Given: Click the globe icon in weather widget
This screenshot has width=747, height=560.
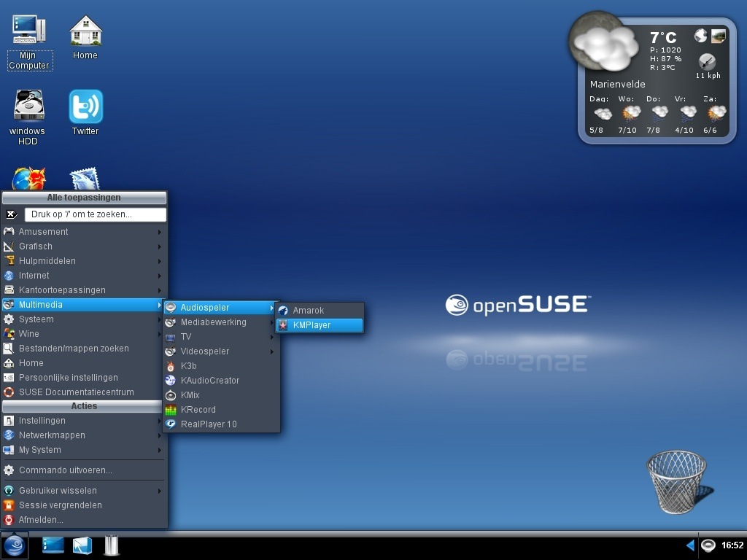Looking at the screenshot, I should pos(700,36).
